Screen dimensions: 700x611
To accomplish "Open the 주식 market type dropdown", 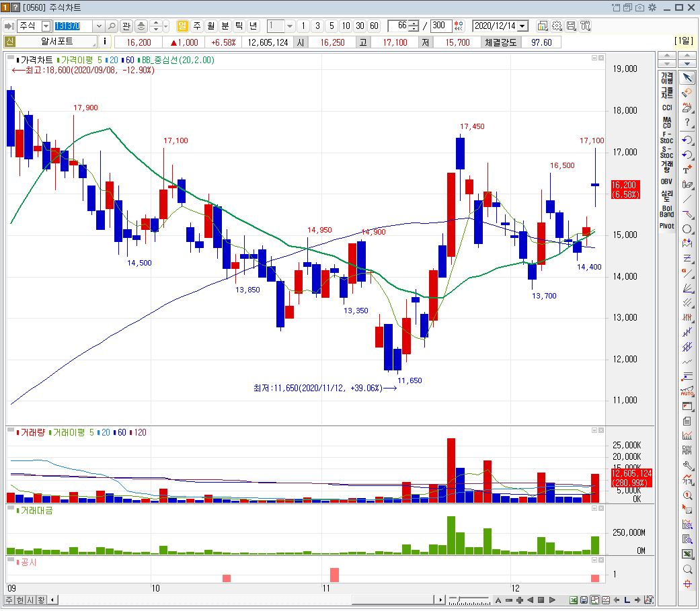I will [46, 26].
